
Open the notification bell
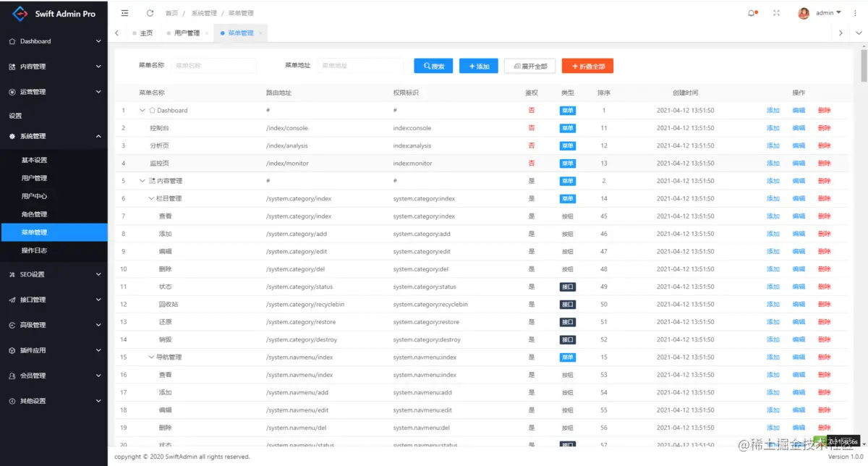[752, 13]
